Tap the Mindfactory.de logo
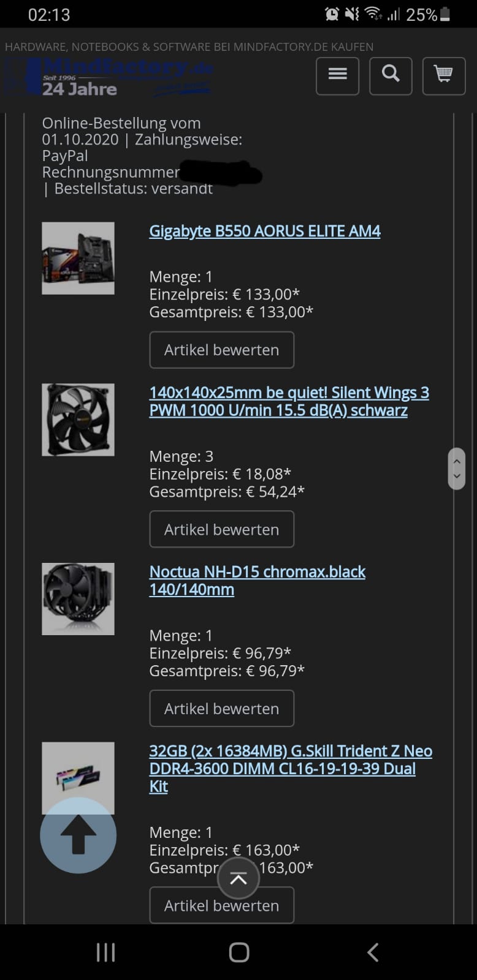 click(x=108, y=77)
